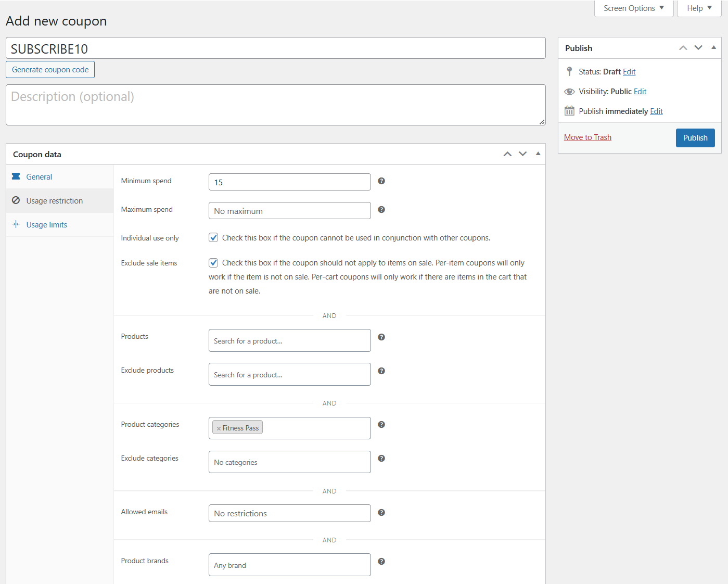Viewport: 728px width, 584px height.
Task: Click help icon beside Allowed emails
Action: tap(381, 512)
